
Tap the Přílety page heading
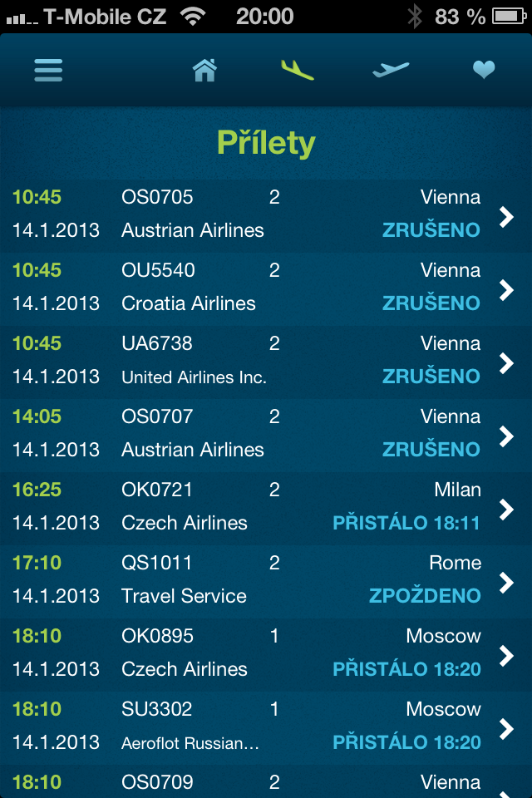click(266, 143)
